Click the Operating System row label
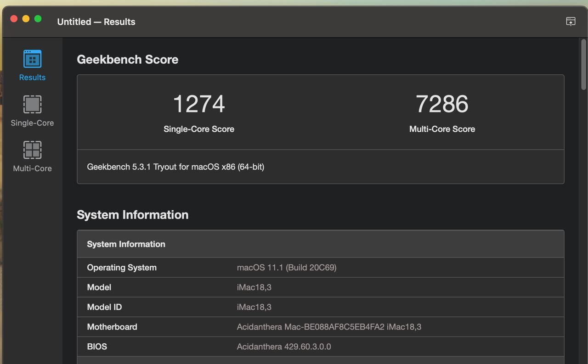588x364 pixels. [122, 268]
